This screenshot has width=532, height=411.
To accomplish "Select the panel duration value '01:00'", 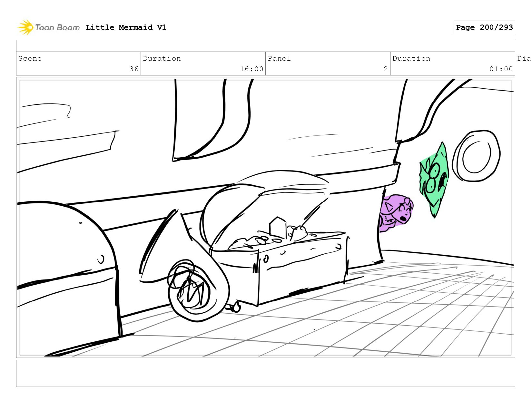I will pos(501,69).
